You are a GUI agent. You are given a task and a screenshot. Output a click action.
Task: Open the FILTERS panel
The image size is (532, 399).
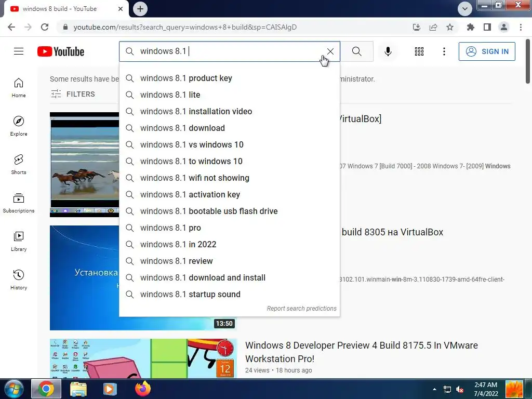click(x=73, y=94)
